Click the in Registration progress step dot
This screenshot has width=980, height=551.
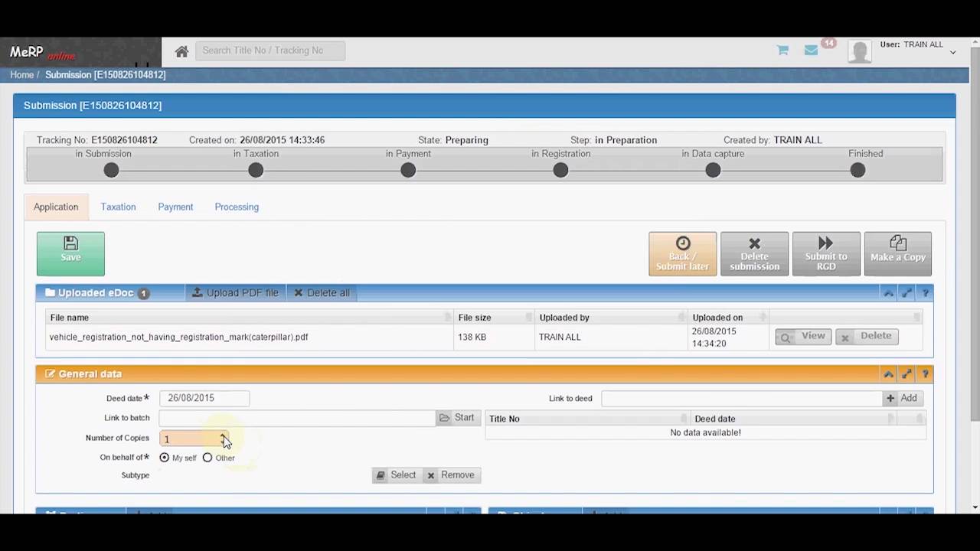[560, 170]
